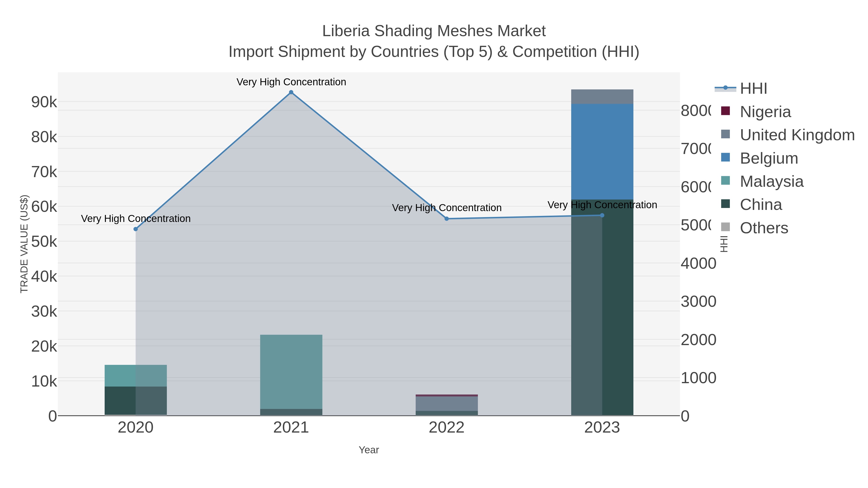Click the Malaysia bar segment in 2021

pos(291,372)
